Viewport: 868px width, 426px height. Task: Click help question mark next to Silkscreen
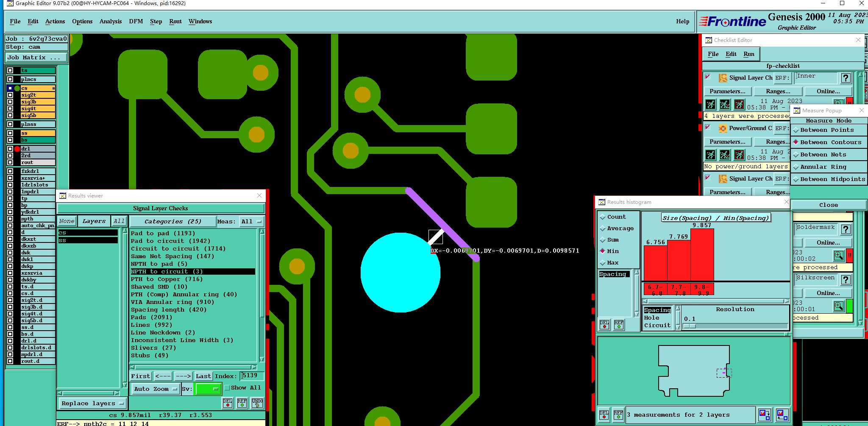point(846,280)
